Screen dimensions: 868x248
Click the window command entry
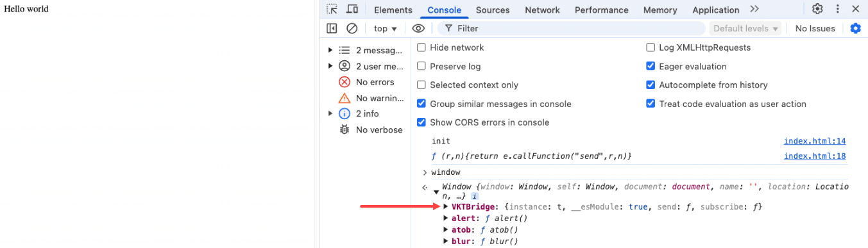[x=445, y=172]
